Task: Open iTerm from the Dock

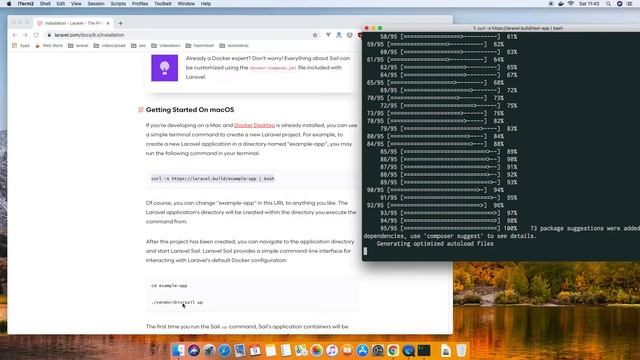Action: pos(424,350)
